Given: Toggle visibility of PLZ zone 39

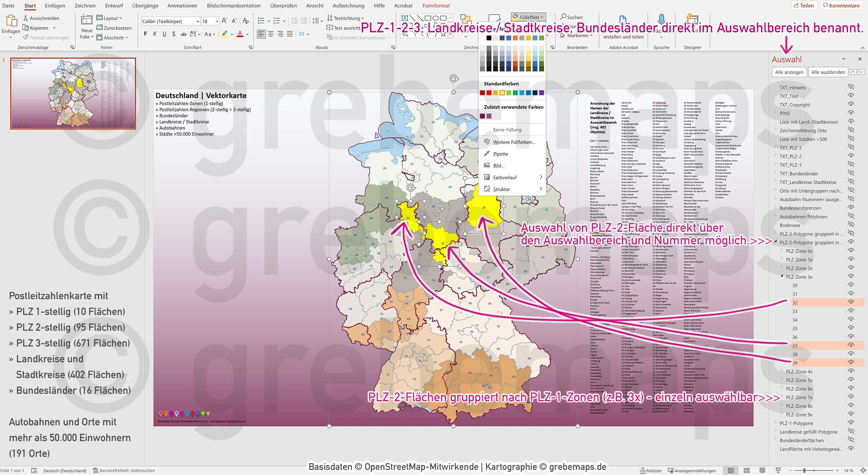Looking at the screenshot, I should (x=850, y=363).
